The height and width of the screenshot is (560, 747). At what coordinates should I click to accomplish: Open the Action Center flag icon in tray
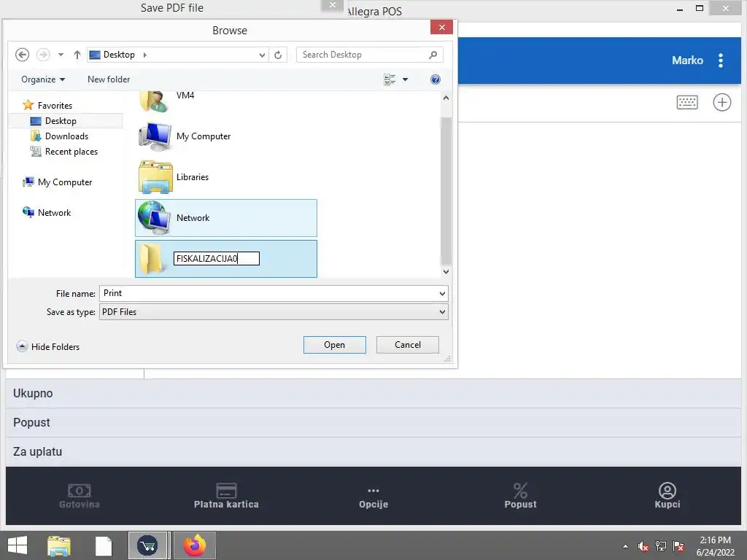click(678, 546)
